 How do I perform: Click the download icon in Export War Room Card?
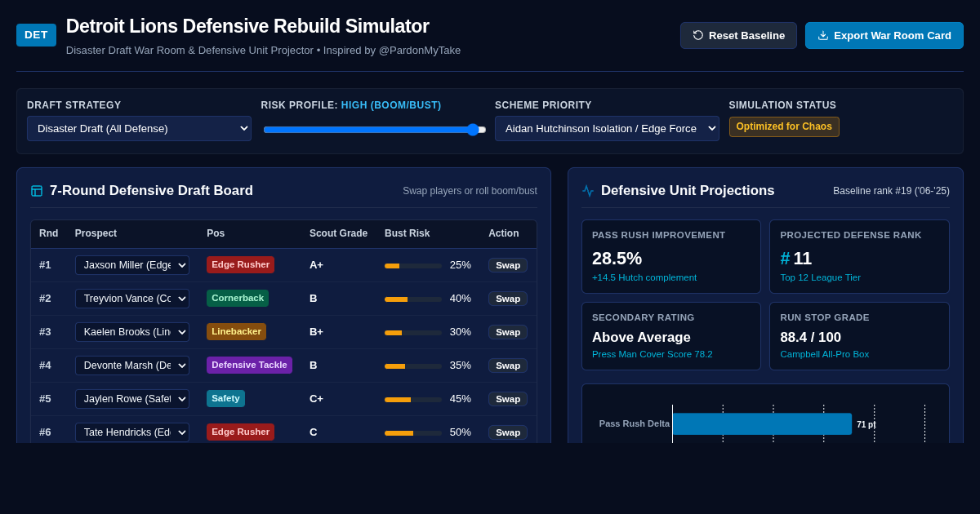pyautogui.click(x=823, y=35)
